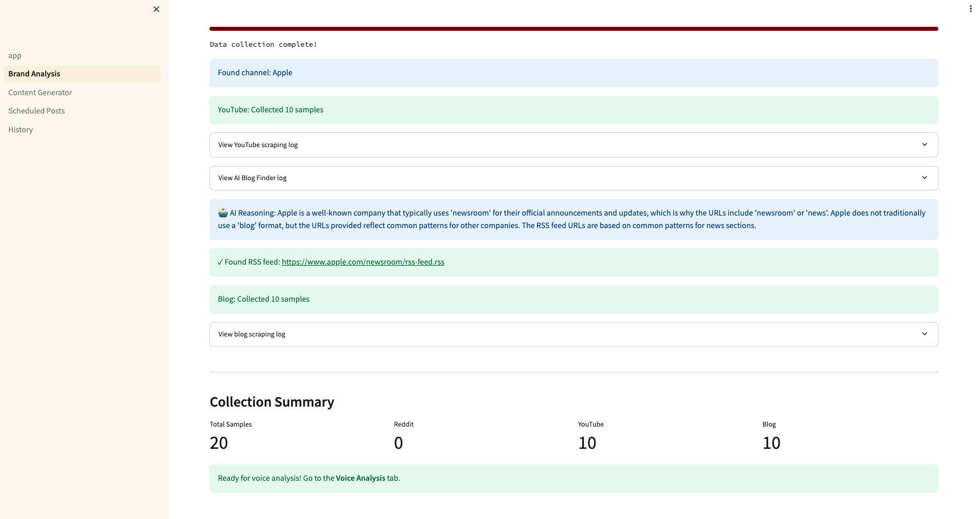Click the robot emoji beside AI Reasoning
The image size is (980, 519).
tap(223, 213)
